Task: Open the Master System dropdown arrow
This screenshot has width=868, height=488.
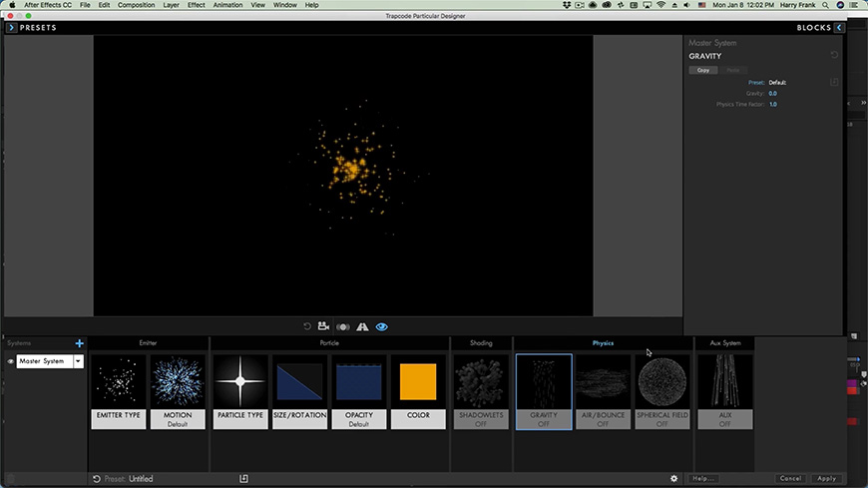Action: (x=78, y=361)
